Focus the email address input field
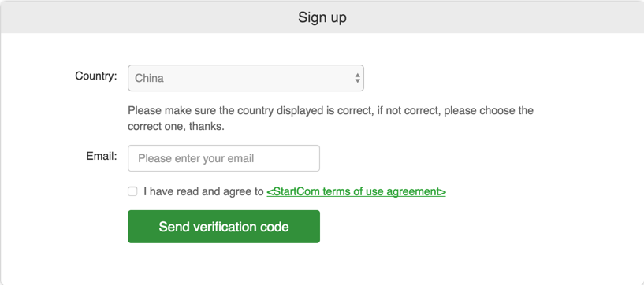 click(x=224, y=158)
